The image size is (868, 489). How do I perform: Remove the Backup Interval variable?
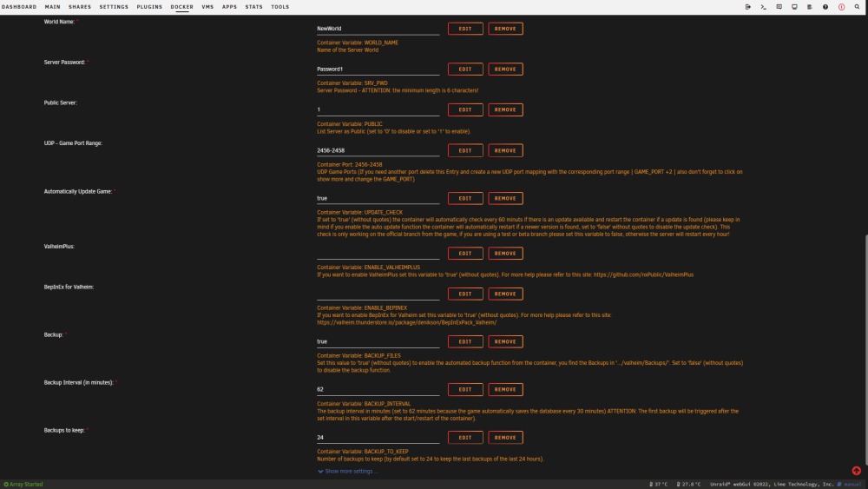coord(505,389)
